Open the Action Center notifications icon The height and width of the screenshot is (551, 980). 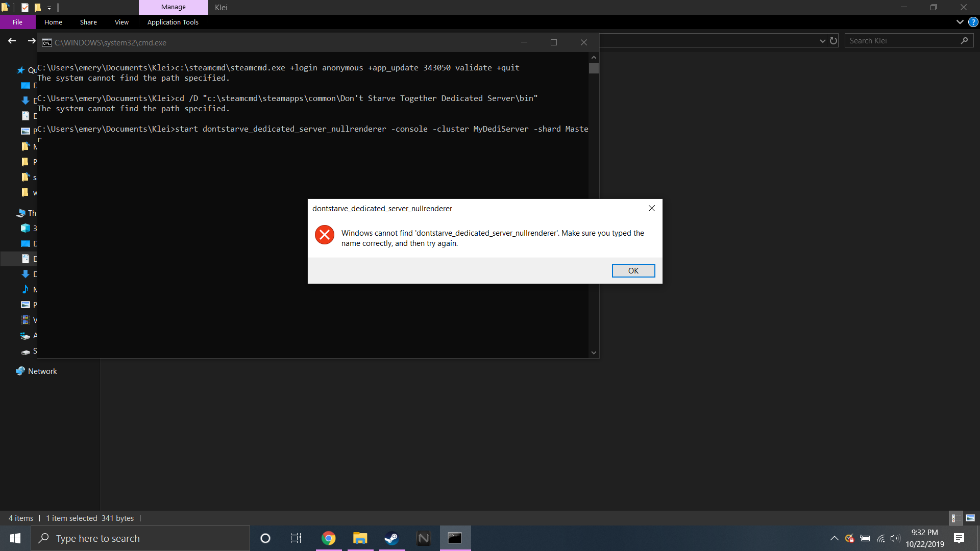(x=959, y=538)
